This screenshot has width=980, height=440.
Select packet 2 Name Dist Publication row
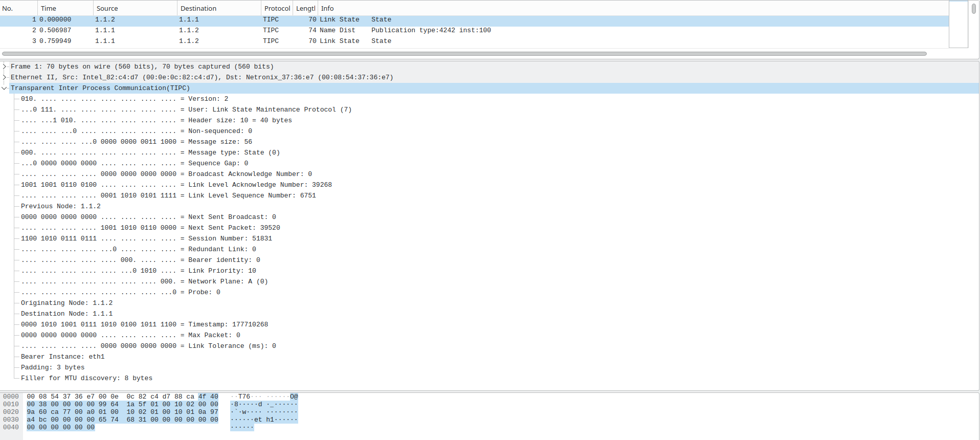[x=474, y=30]
